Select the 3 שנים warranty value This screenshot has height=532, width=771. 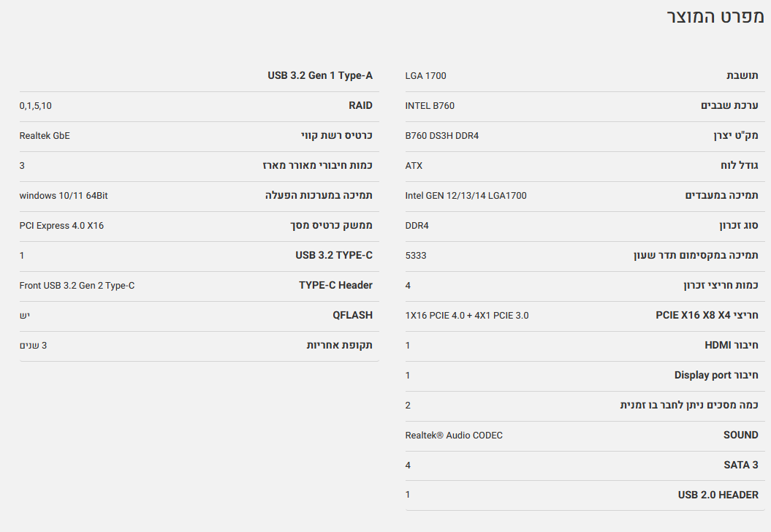[33, 346]
